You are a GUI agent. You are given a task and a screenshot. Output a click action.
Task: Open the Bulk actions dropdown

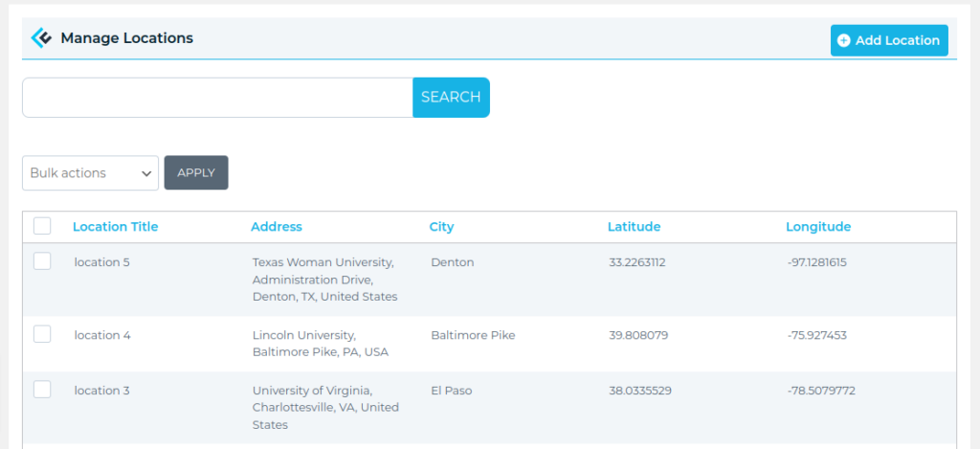90,173
